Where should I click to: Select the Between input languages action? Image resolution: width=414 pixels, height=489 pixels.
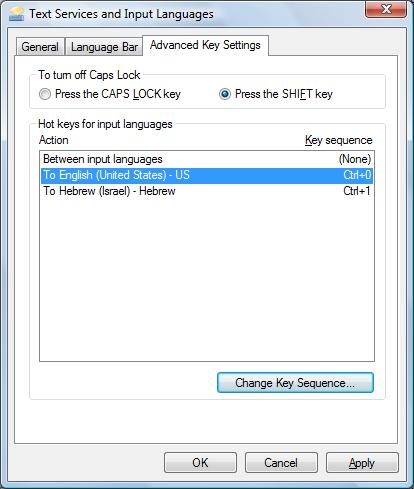point(207,159)
